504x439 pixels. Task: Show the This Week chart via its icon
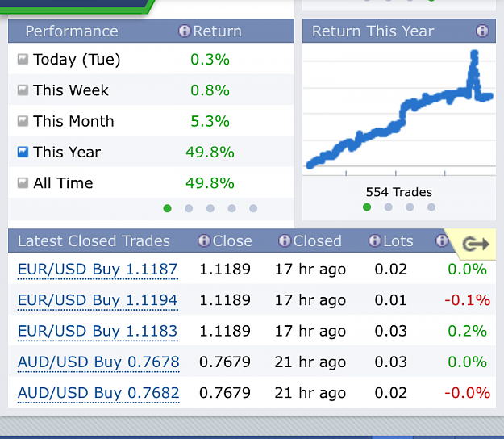pyautogui.click(x=23, y=90)
